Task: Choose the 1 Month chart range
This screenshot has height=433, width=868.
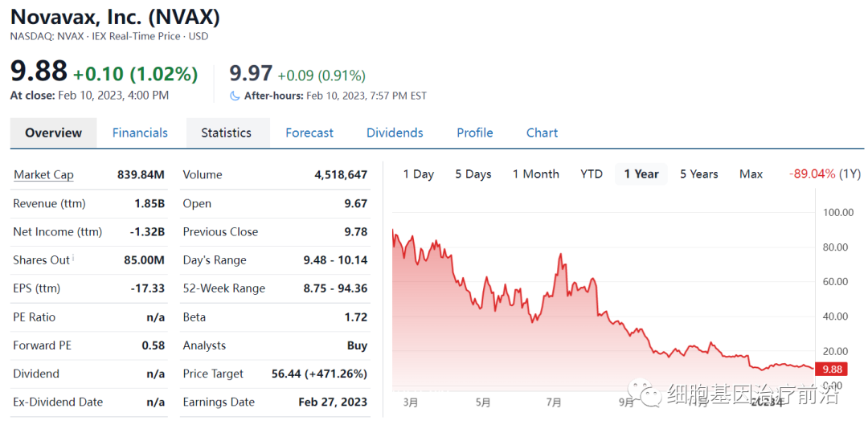Action: click(x=535, y=174)
